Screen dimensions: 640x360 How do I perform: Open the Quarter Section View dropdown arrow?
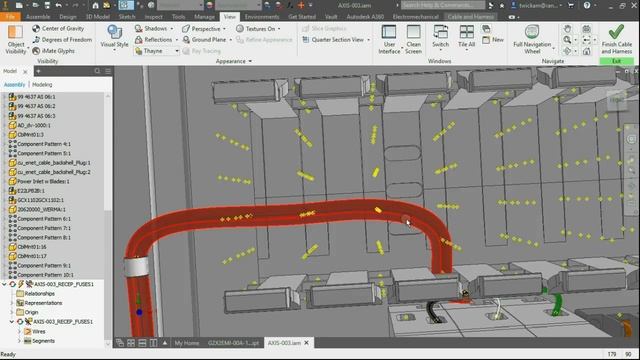pyautogui.click(x=369, y=40)
